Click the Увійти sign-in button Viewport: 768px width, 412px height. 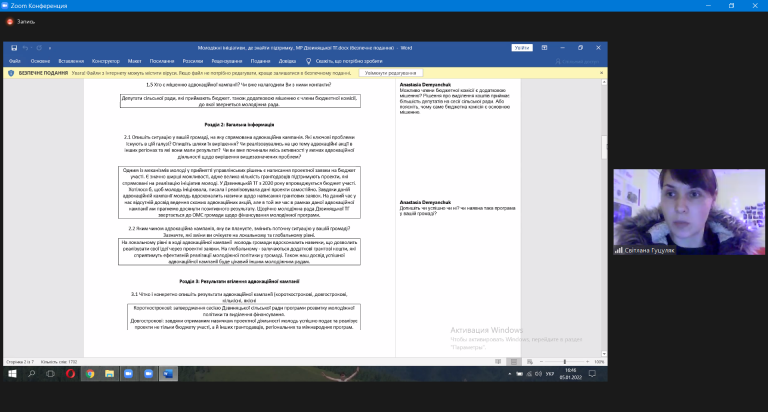(522, 48)
